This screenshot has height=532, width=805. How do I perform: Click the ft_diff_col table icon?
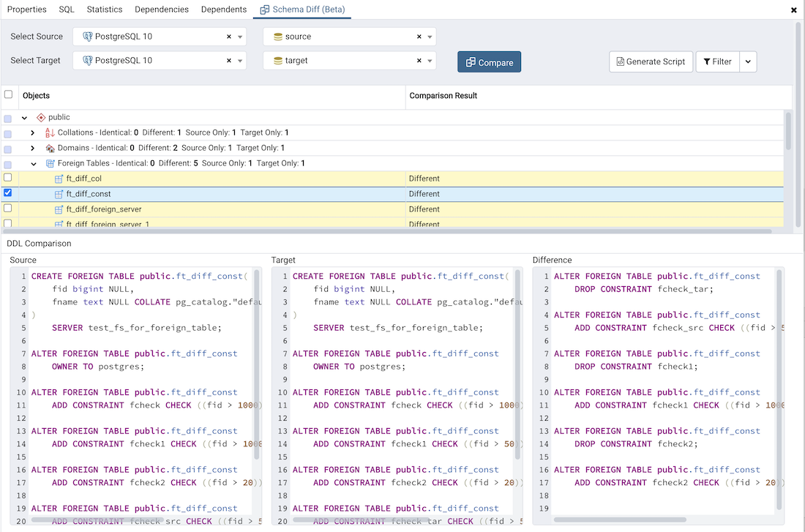[x=59, y=179]
